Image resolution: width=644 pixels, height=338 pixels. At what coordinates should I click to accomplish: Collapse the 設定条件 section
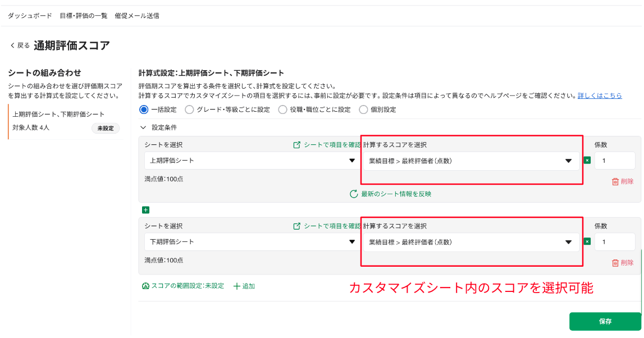143,127
